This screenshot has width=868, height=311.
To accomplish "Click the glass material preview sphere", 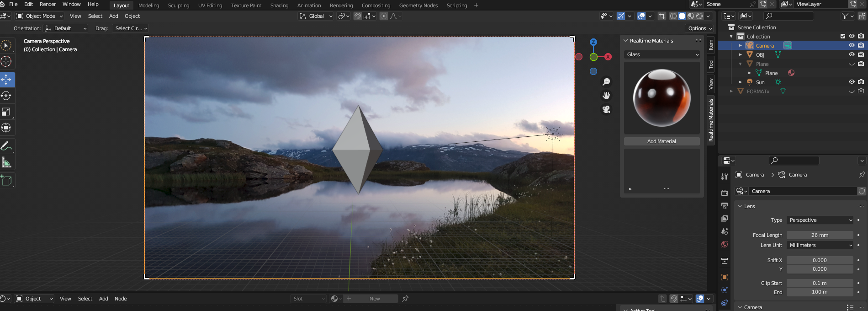I will pyautogui.click(x=662, y=98).
